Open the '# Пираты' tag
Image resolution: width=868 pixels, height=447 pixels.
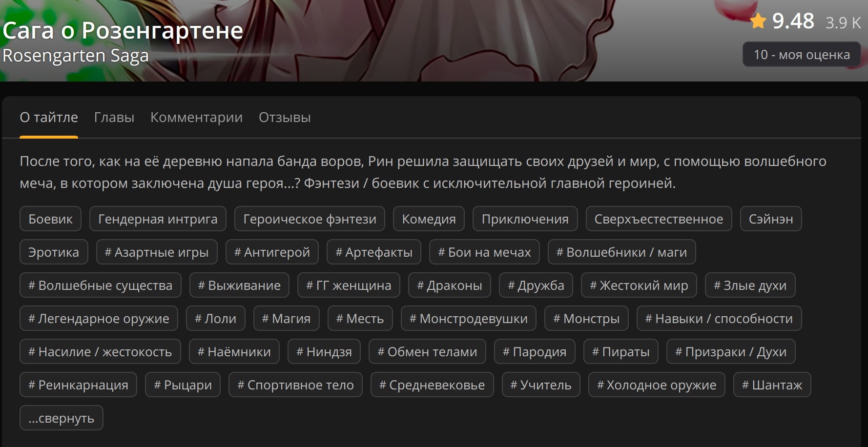(620, 352)
